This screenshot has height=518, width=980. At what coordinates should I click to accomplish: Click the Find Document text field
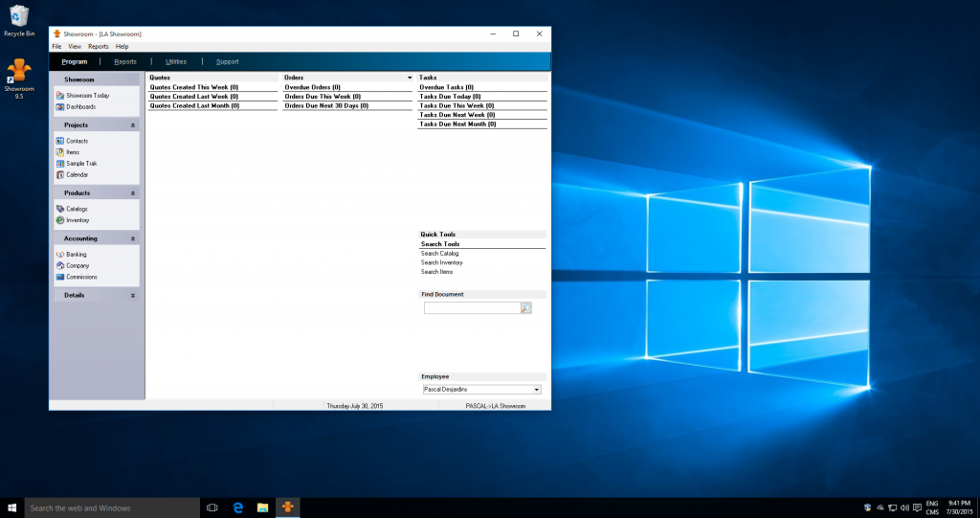coord(472,308)
